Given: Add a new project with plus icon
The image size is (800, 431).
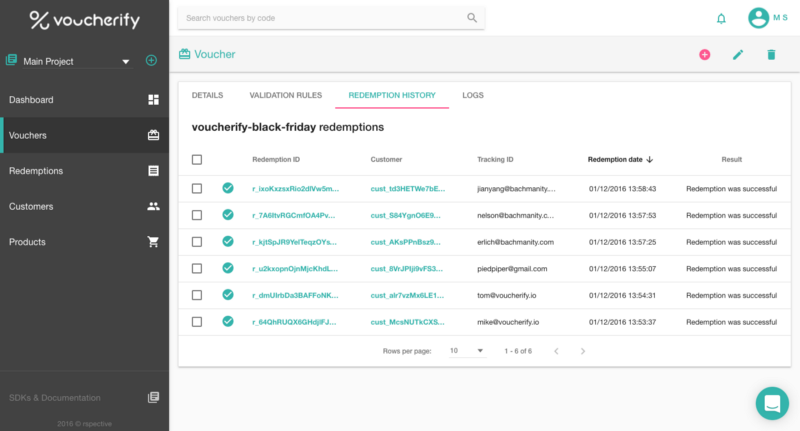Looking at the screenshot, I should pos(151,60).
